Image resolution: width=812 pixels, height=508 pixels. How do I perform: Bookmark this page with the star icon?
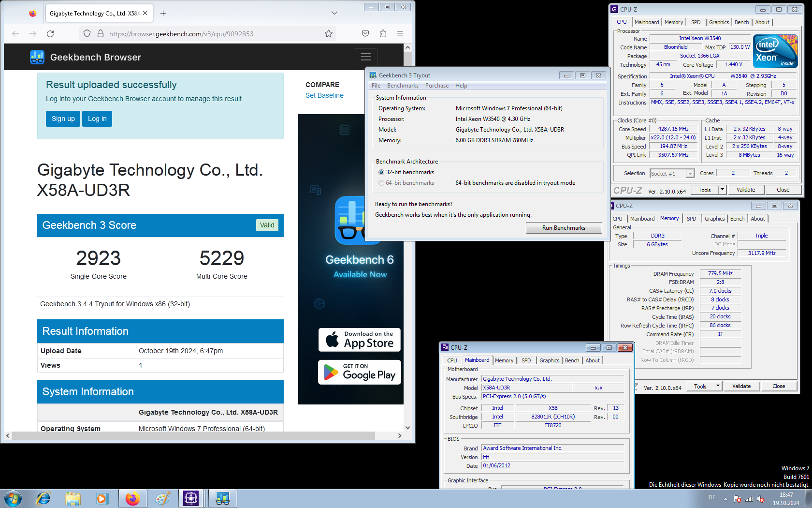tap(329, 33)
